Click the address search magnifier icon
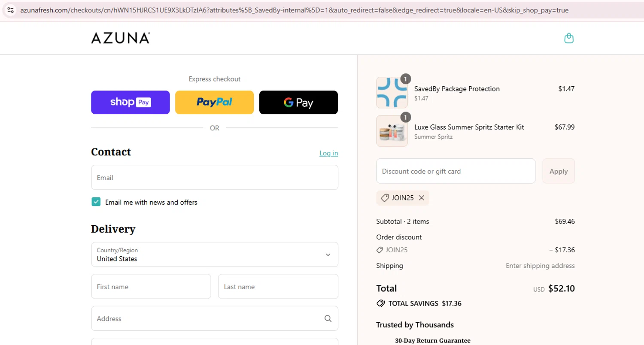The width and height of the screenshot is (644, 345). [328, 318]
